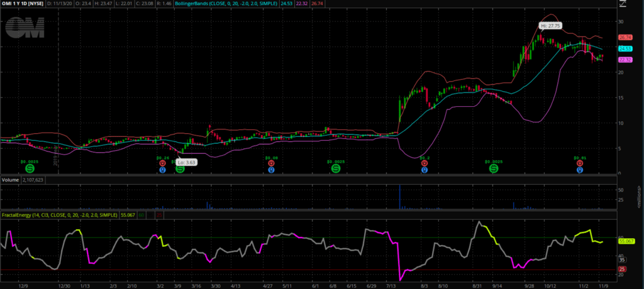This screenshot has height=289, width=644.
Task: Click the magenta 22.32 bubble on the price axis
Action: click(x=625, y=60)
